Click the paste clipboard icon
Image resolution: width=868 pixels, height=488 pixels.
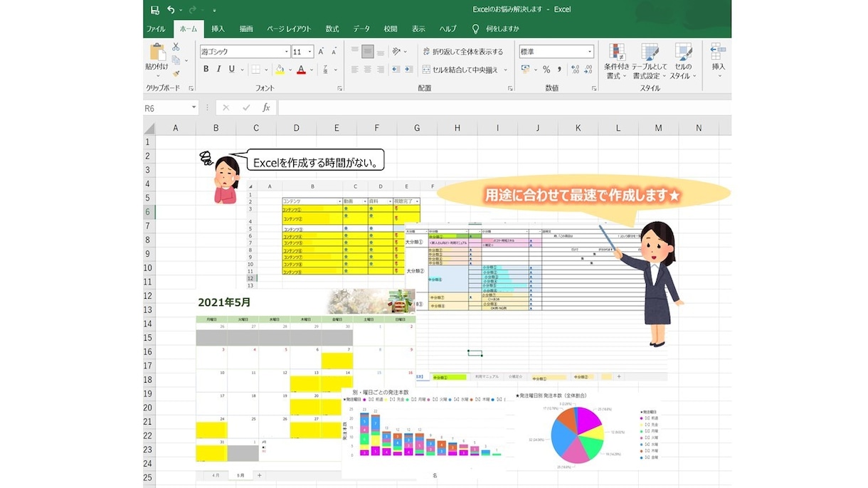(x=157, y=51)
